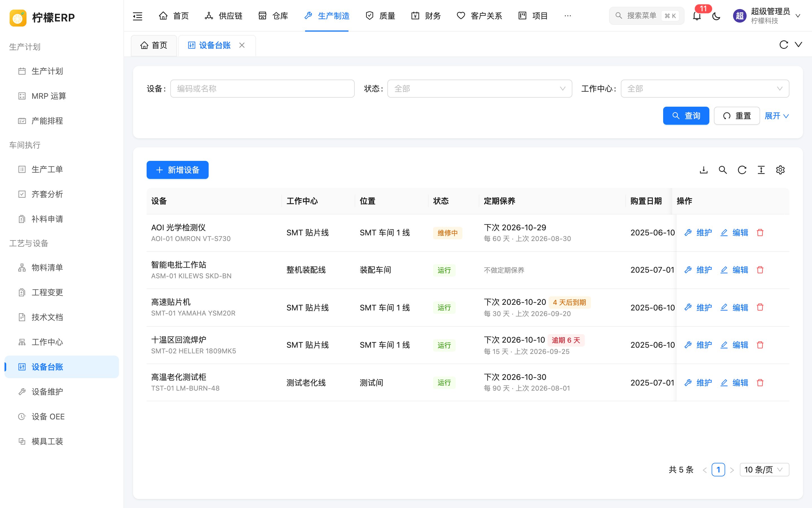Open the 工作中心 filter dropdown
812x508 pixels.
pos(705,89)
